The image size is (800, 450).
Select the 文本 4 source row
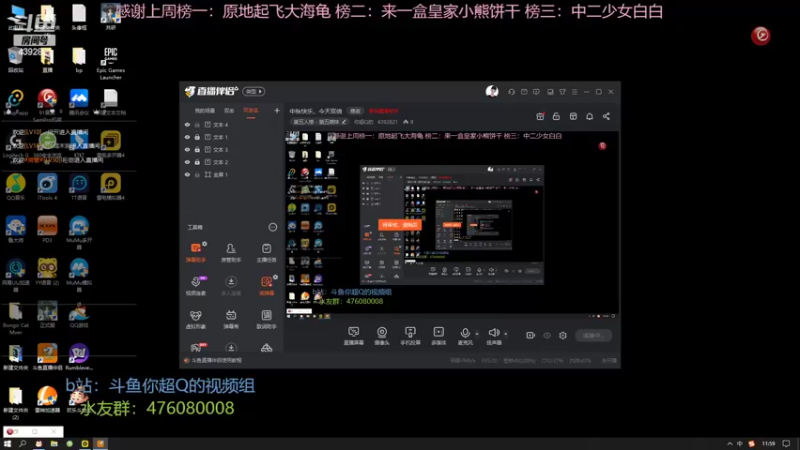tap(233, 124)
